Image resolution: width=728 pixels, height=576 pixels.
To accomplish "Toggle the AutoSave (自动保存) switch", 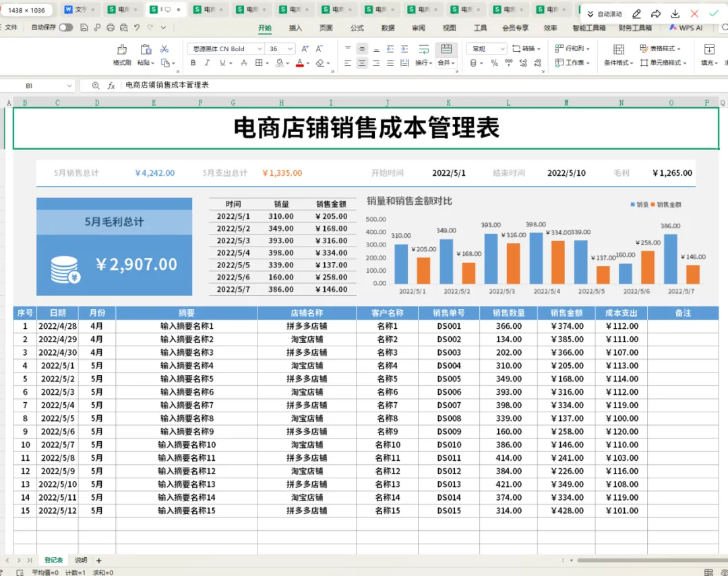I will [x=66, y=28].
